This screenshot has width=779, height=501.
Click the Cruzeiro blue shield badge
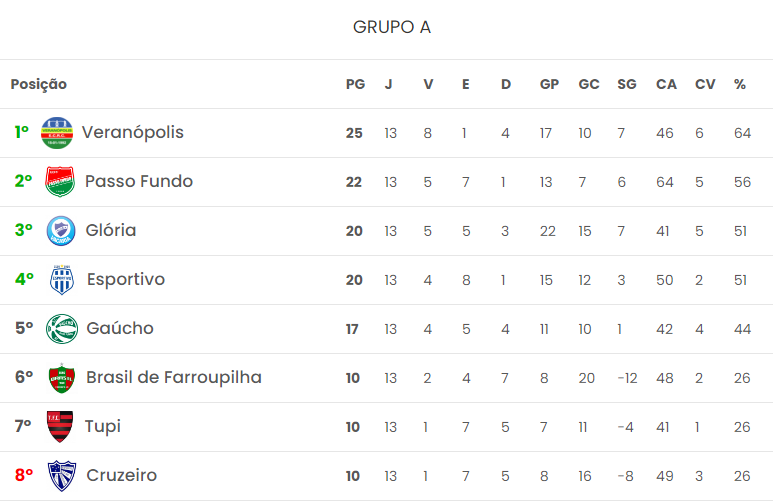tap(62, 476)
